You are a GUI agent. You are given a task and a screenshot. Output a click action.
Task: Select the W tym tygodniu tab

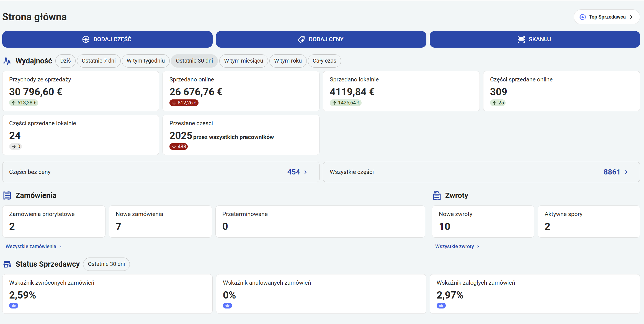pyautogui.click(x=146, y=61)
